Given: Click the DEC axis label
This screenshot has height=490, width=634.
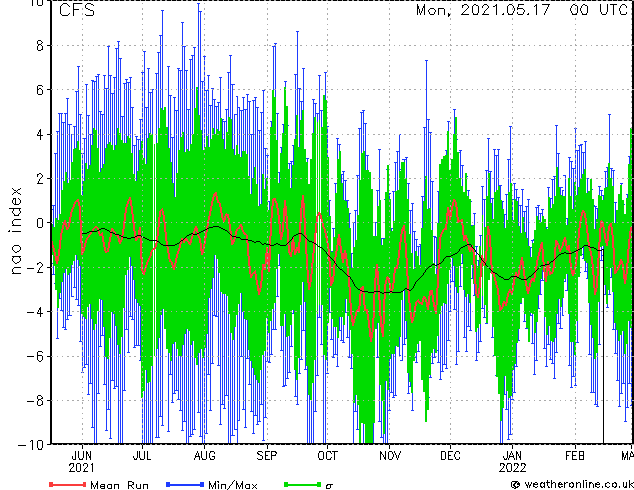Looking at the screenshot, I should 450,456.
